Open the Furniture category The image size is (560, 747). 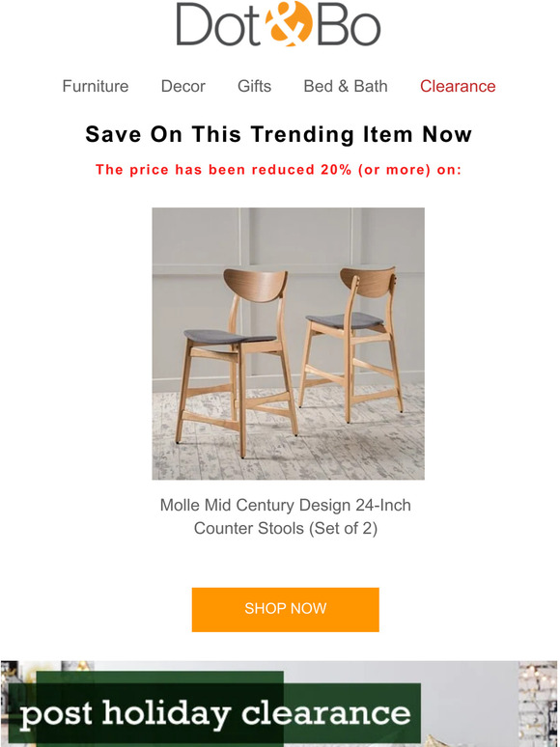click(x=96, y=86)
